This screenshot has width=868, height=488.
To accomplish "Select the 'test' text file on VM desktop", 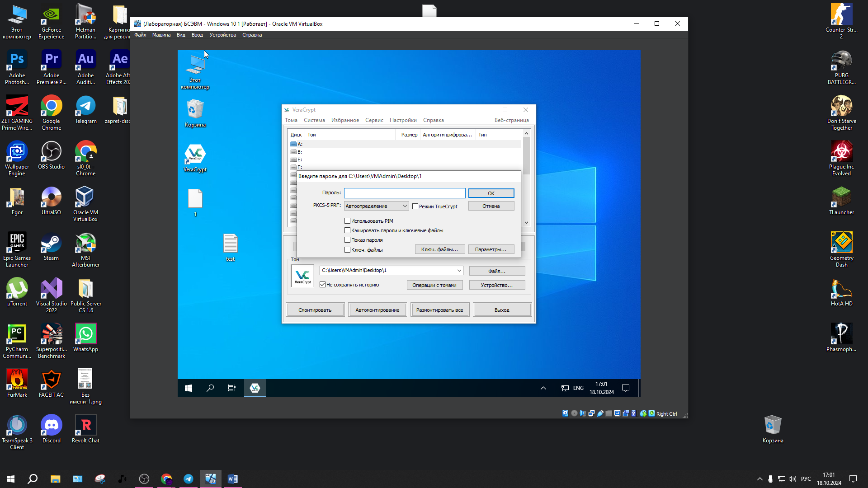I will (x=230, y=248).
